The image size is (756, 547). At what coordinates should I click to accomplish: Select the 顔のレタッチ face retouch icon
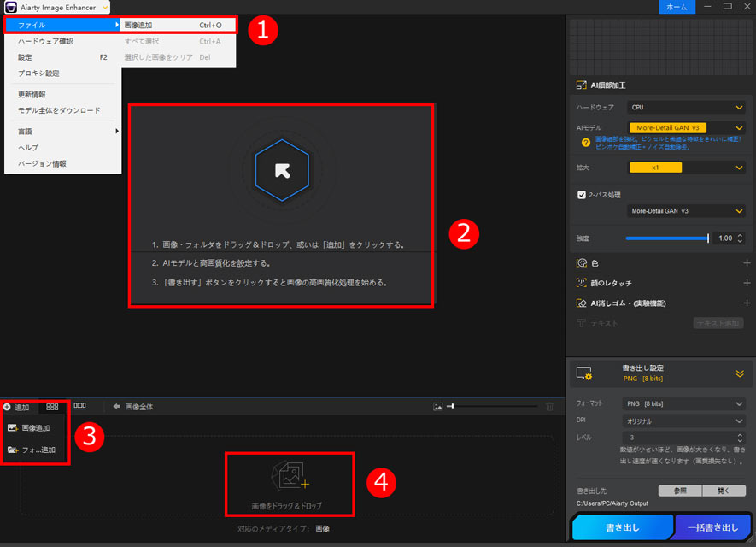coord(582,281)
